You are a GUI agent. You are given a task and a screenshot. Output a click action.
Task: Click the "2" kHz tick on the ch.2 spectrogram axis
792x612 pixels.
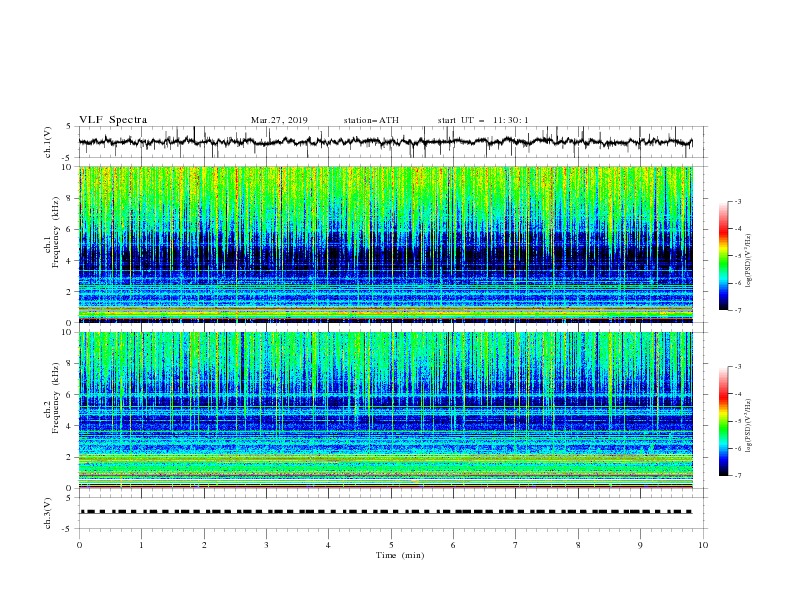(70, 457)
